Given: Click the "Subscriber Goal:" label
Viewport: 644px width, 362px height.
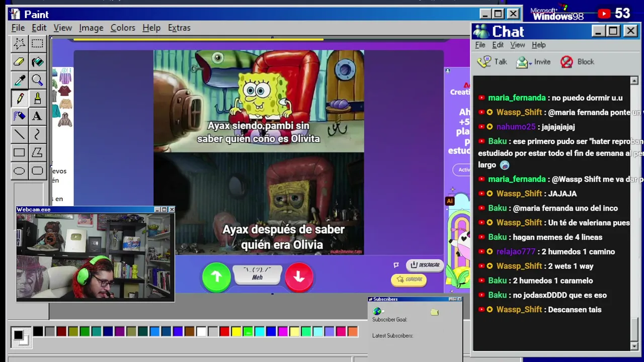Looking at the screenshot, I should point(389,320).
